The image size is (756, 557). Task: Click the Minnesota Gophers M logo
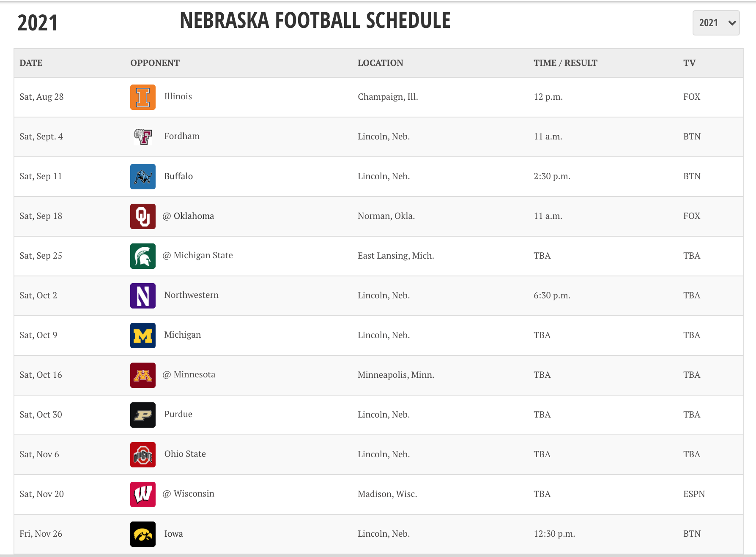[143, 375]
